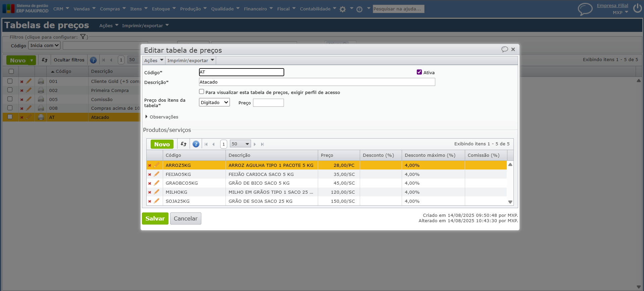This screenshot has width=644, height=291.
Task: Open the Digitado price type dropdown
Action: click(214, 102)
